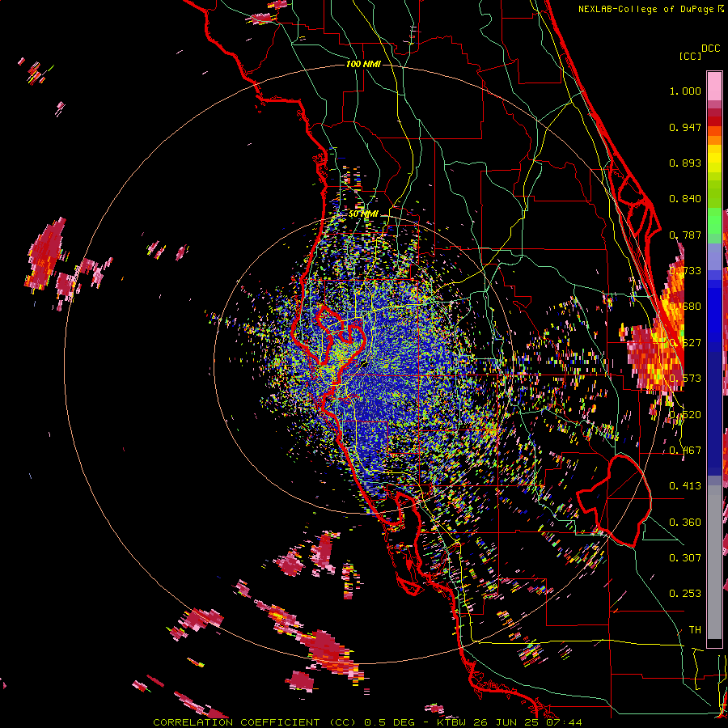
Task: Click the 100 NMI range ring label
Action: [x=363, y=64]
